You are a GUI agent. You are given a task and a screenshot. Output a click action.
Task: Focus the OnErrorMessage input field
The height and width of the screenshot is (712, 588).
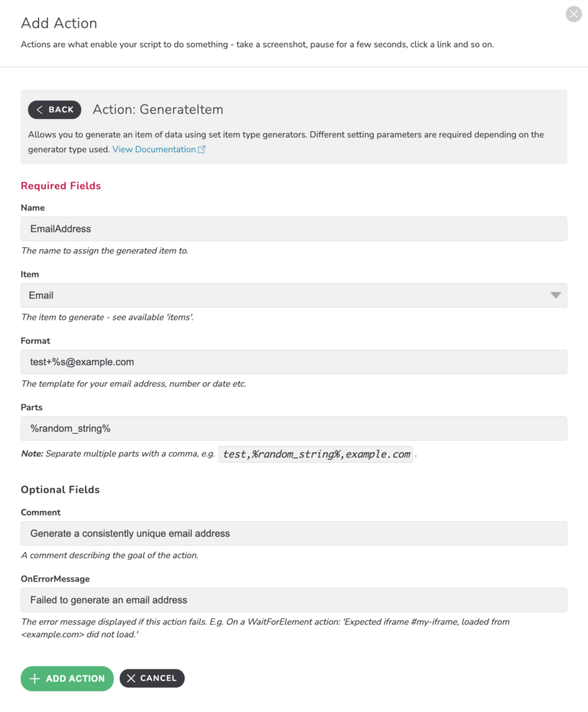(x=294, y=600)
